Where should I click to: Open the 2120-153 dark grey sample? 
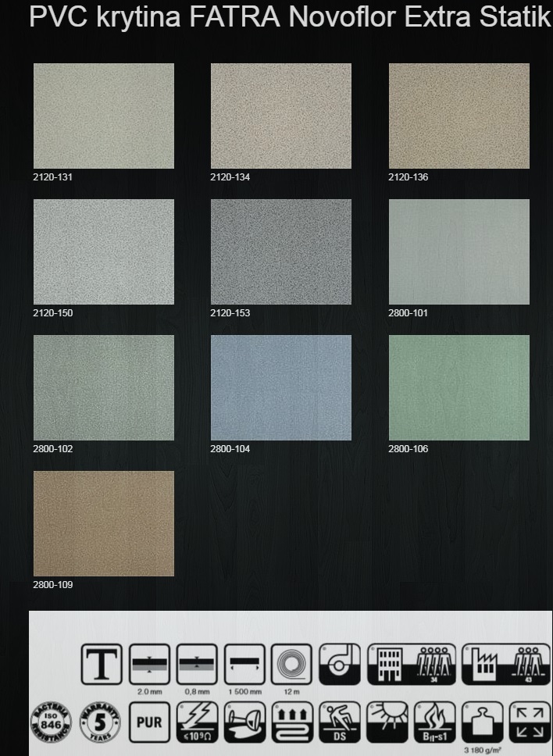coord(281,251)
